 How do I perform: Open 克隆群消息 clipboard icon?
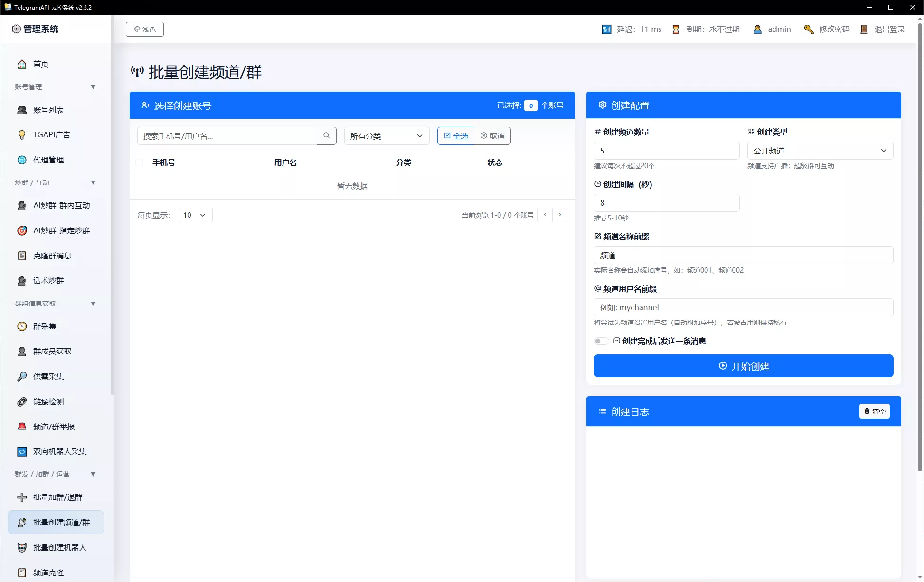[22, 256]
